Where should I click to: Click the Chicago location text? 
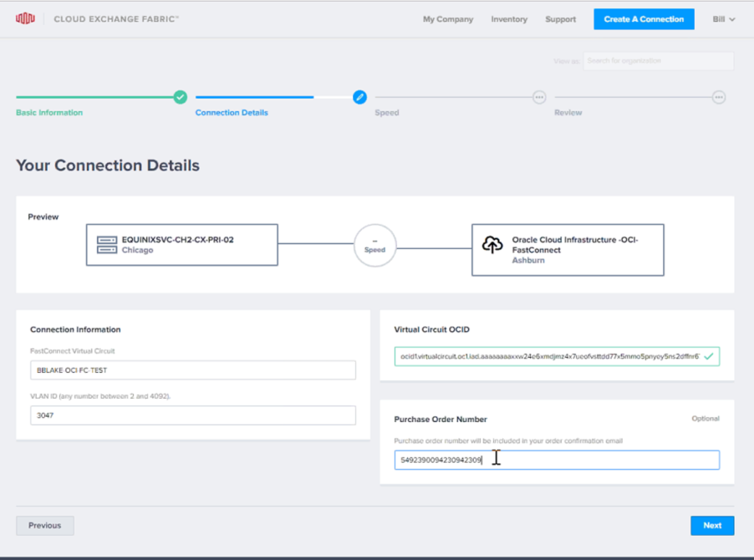coord(138,250)
